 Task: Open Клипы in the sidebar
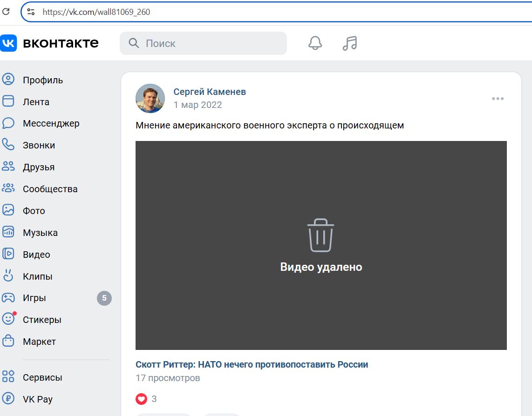point(38,276)
